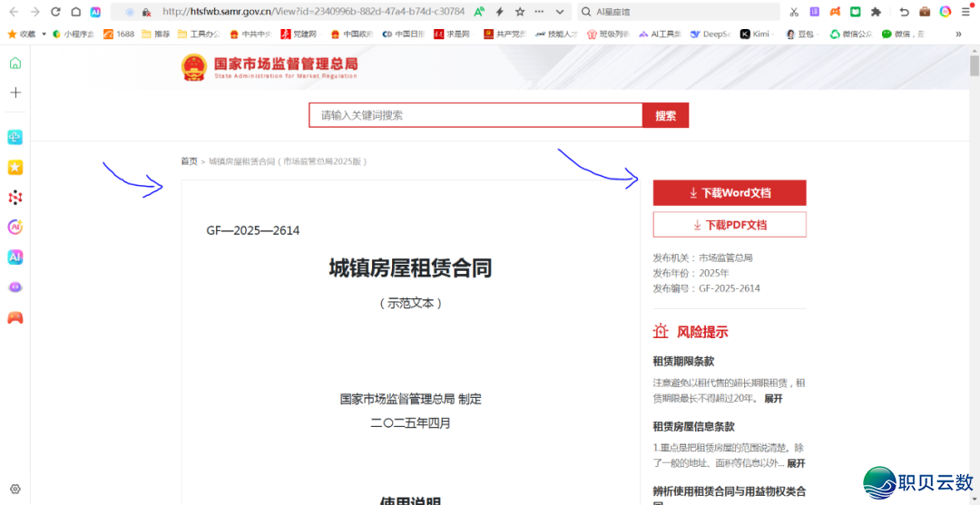Viewport: 980px width, 505px height.
Task: Open the three-dots address bar menu
Action: pos(539,11)
